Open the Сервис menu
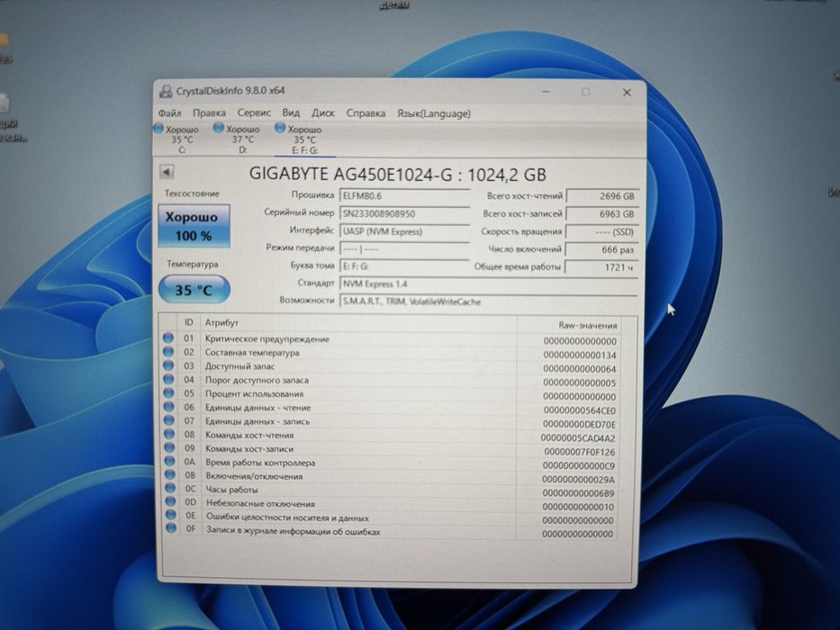The image size is (840, 630). coord(254,112)
